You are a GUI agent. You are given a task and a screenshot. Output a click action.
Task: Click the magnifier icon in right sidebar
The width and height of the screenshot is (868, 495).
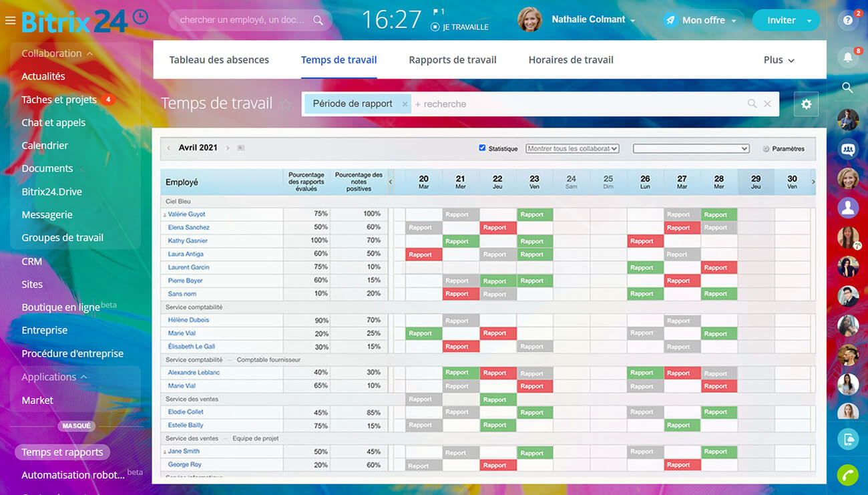click(x=848, y=88)
